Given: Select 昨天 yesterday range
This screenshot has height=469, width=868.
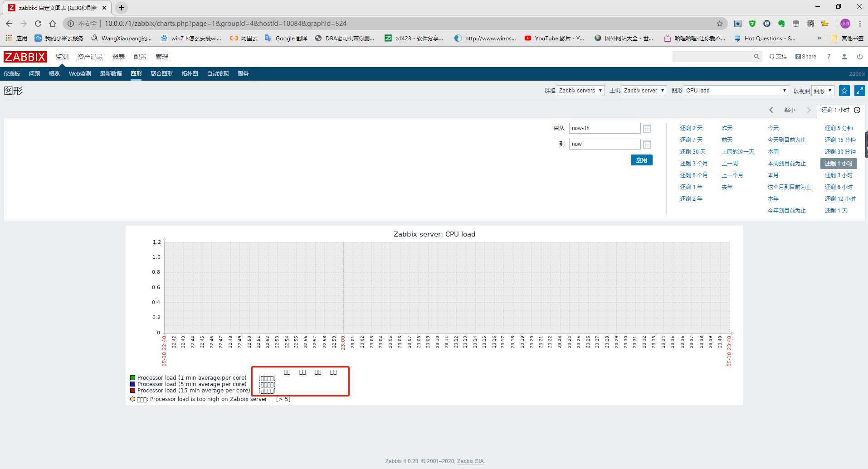Looking at the screenshot, I should pyautogui.click(x=727, y=128).
